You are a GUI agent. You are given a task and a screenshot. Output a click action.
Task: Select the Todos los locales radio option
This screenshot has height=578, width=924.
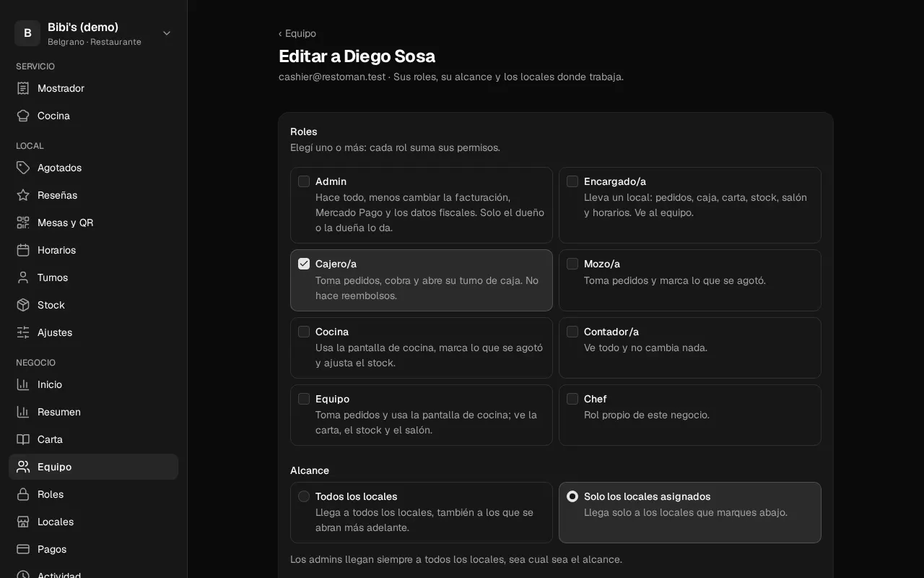[304, 496]
